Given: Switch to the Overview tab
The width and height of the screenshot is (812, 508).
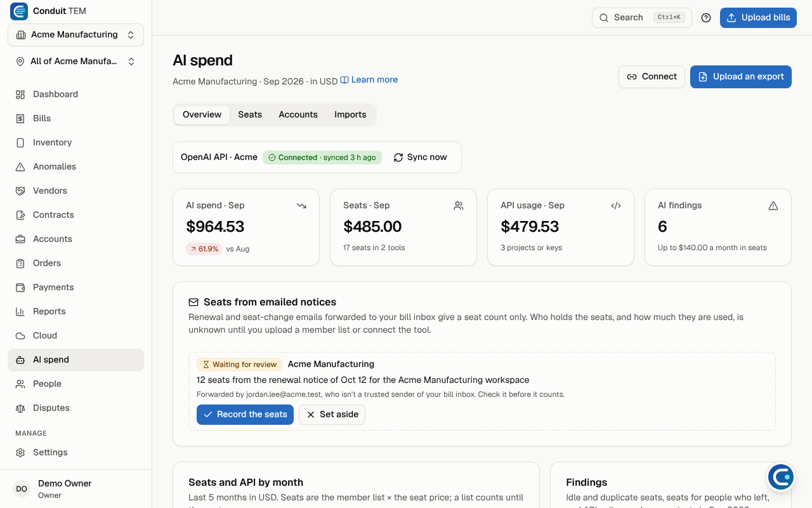Looking at the screenshot, I should click(x=202, y=115).
